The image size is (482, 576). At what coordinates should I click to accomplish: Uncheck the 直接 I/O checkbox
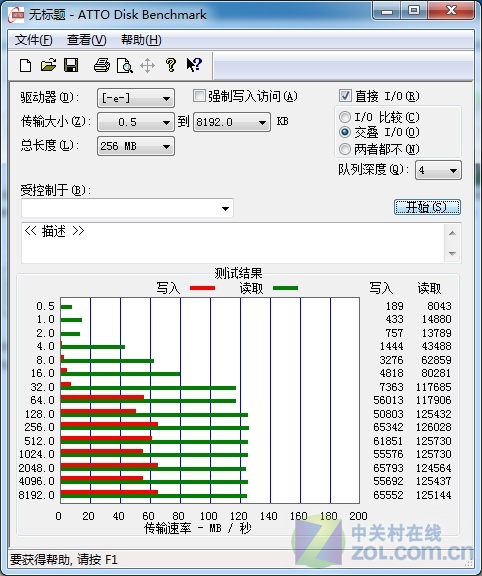coord(345,96)
